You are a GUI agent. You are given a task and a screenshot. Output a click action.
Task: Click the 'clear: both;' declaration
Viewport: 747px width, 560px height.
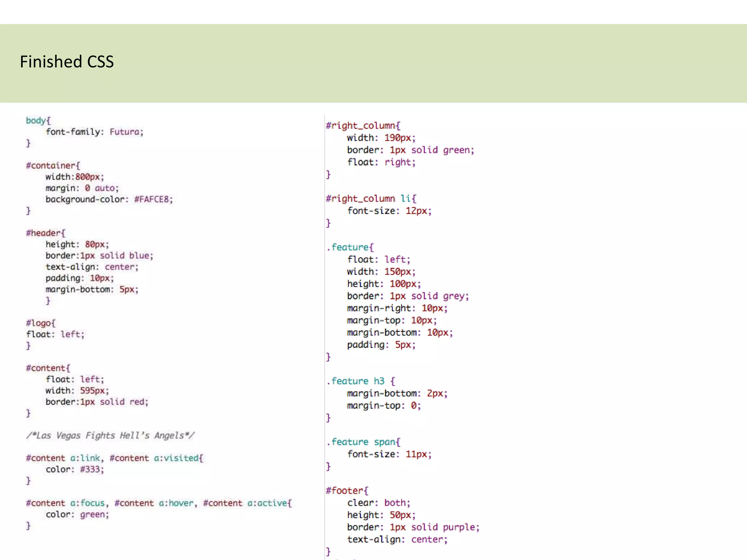tap(379, 503)
